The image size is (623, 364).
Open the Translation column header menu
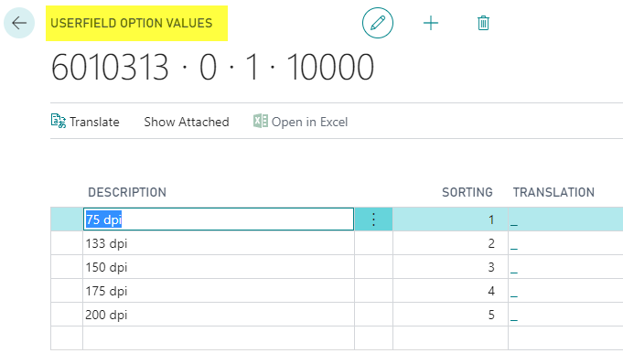pos(553,192)
